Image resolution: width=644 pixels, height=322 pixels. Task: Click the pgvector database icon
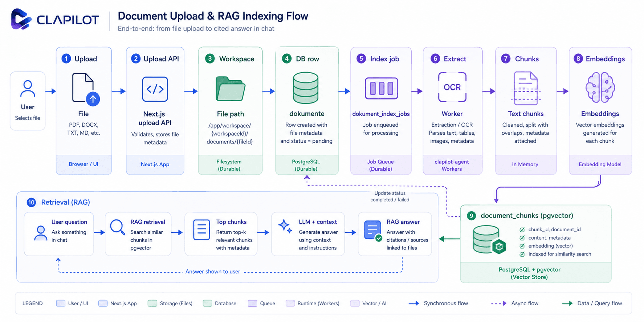(489, 240)
